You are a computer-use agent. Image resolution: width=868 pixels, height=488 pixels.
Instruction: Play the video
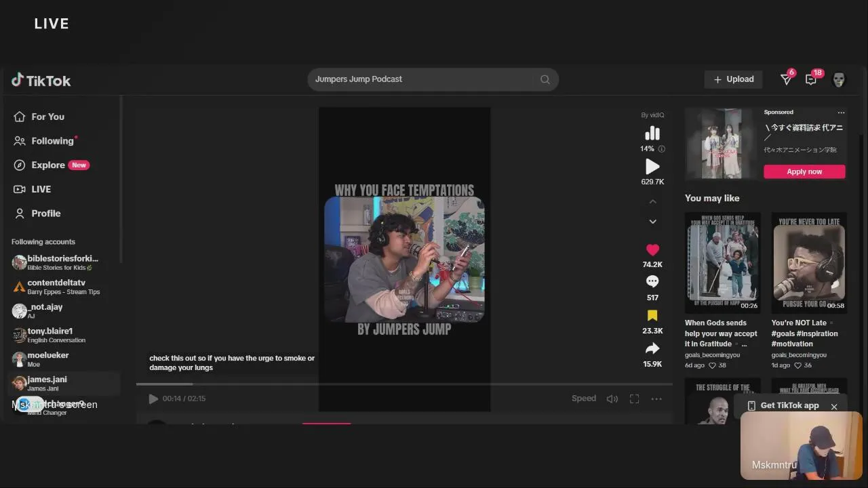153,399
